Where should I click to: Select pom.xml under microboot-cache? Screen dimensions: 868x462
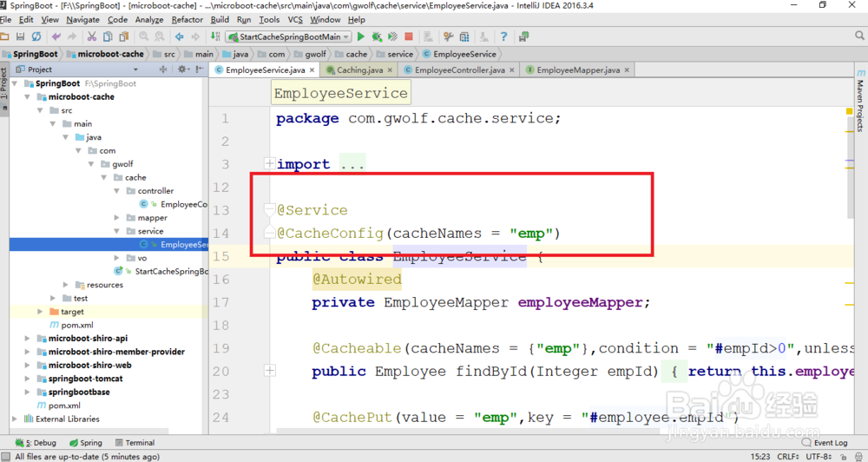point(71,325)
